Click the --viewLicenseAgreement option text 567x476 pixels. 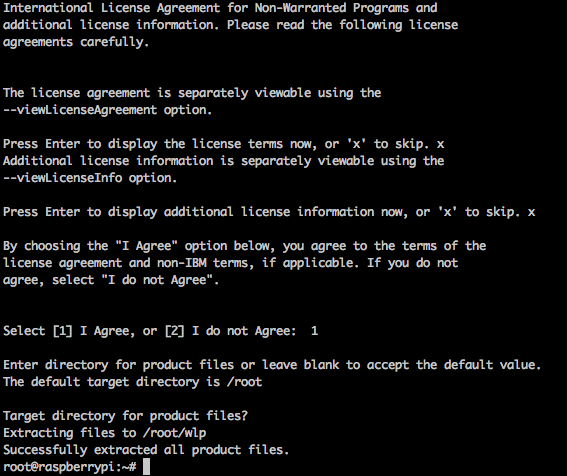[80, 110]
